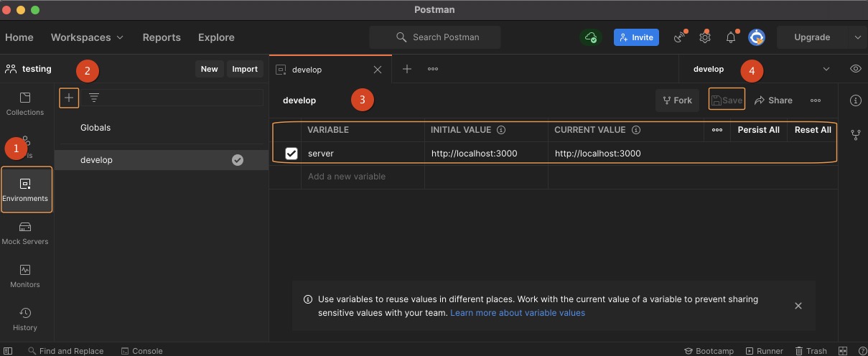
Task: Toggle sidebar visibility in status bar
Action: tap(8, 351)
